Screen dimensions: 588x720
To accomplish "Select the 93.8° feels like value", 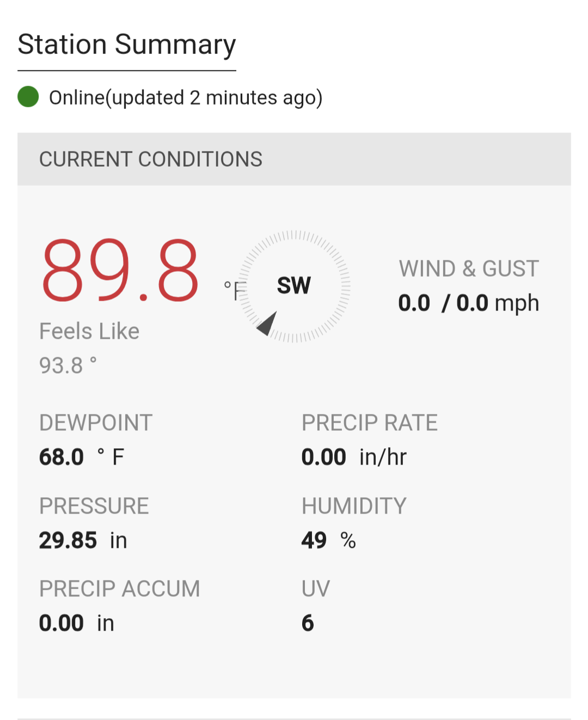I will (x=68, y=365).
